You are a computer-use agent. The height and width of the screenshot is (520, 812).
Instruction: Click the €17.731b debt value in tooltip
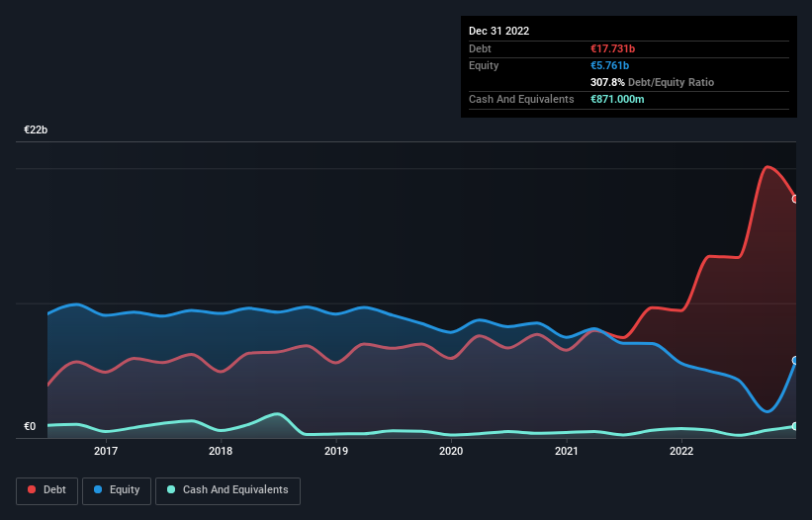coord(612,48)
